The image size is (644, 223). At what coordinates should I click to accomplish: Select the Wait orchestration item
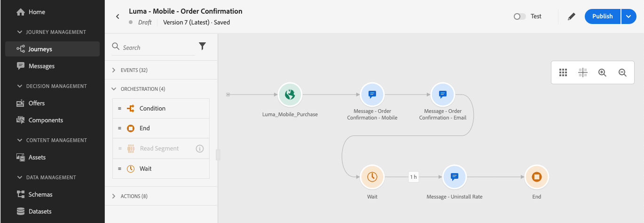pyautogui.click(x=161, y=168)
